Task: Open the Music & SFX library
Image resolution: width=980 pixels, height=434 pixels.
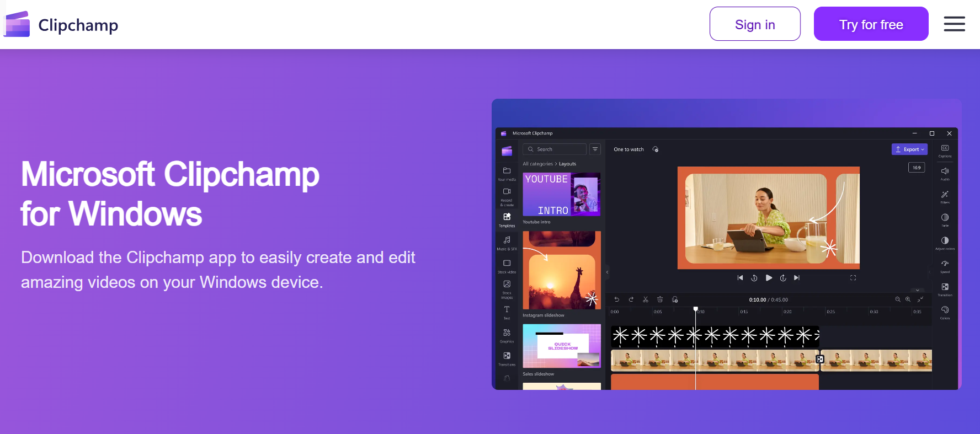Action: click(507, 242)
